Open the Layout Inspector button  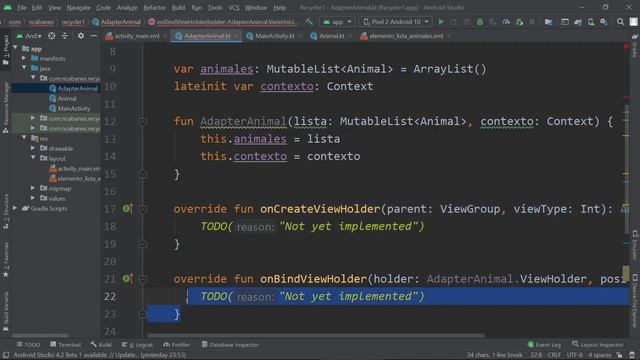[598, 345]
